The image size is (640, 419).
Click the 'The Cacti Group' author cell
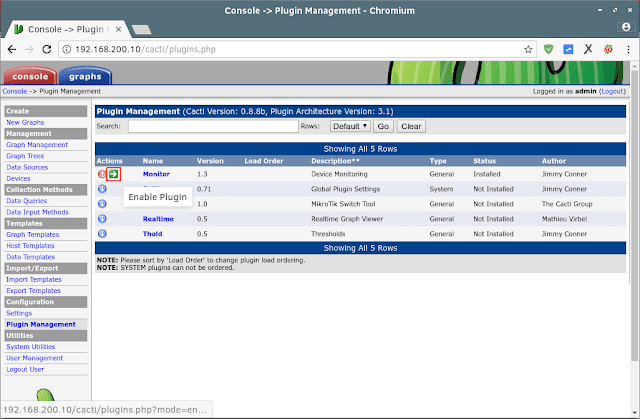tap(567, 204)
